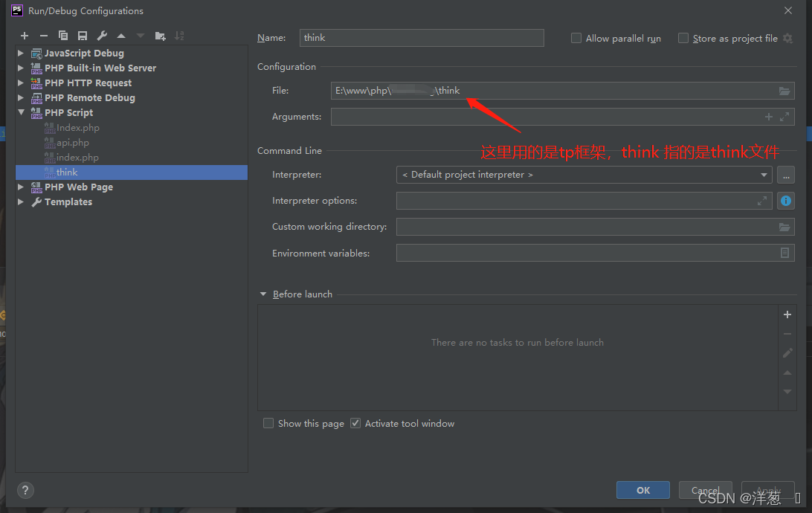Focus the Name input field
812x513 pixels.
click(x=422, y=38)
